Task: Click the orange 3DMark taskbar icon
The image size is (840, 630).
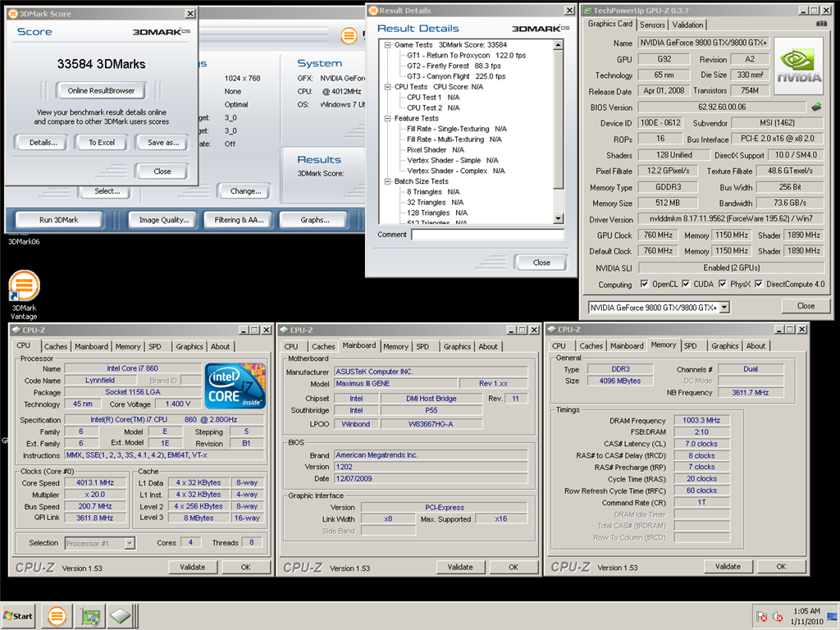Action: tap(57, 615)
